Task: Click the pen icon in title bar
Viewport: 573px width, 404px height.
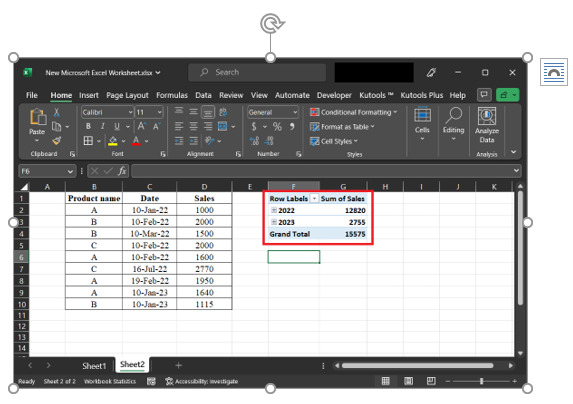Action: tap(431, 73)
